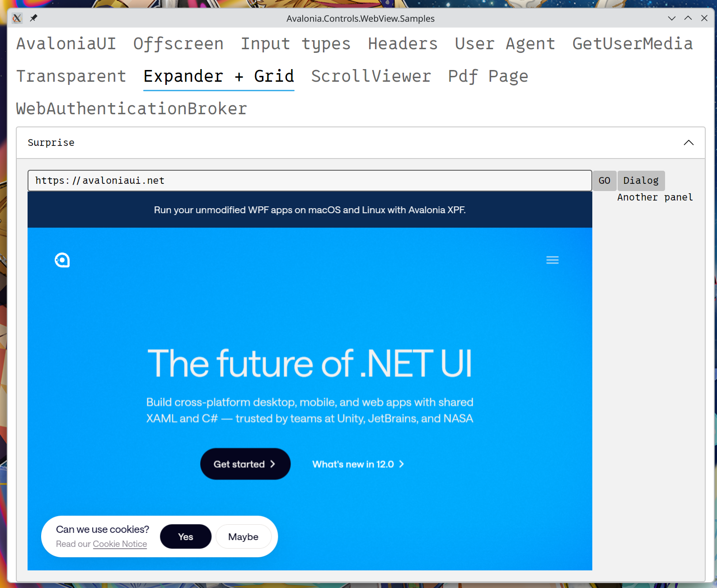Open the User Agent tab
This screenshot has width=717, height=588.
point(505,44)
